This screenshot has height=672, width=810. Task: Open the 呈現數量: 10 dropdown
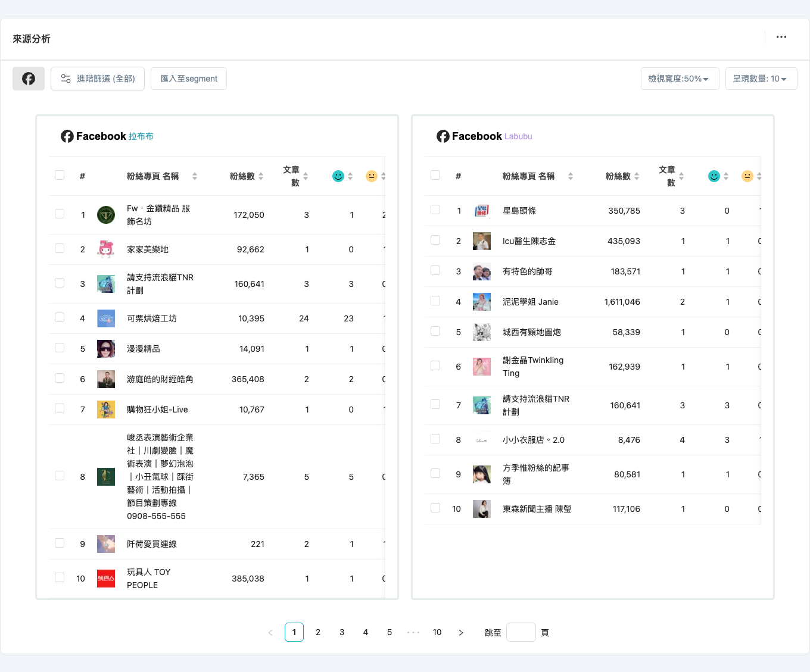761,79
